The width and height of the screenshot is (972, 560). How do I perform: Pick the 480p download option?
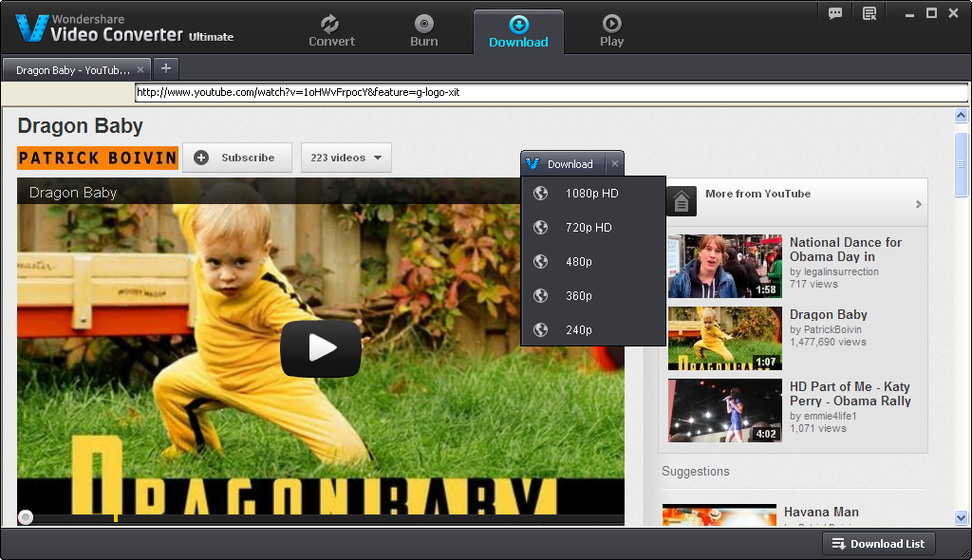coord(579,262)
